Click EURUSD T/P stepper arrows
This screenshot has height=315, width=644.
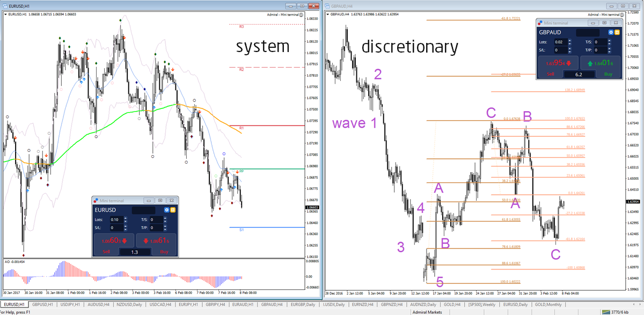click(165, 228)
